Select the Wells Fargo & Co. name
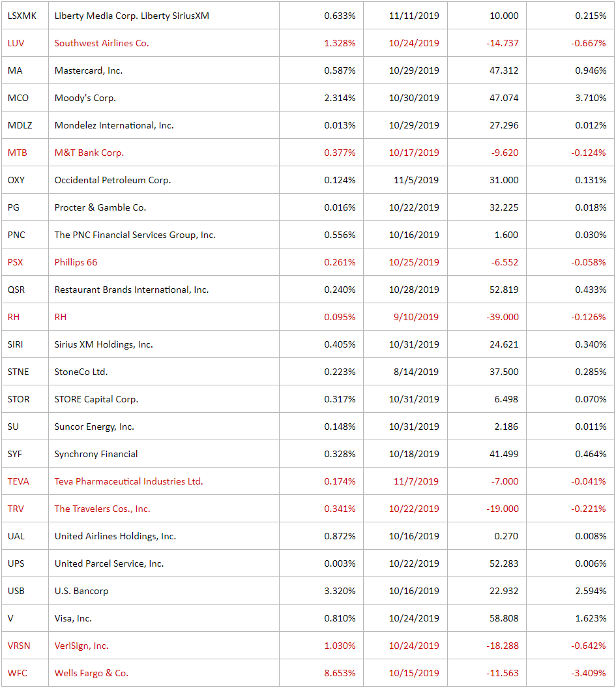This screenshot has height=688, width=616. pyautogui.click(x=91, y=673)
